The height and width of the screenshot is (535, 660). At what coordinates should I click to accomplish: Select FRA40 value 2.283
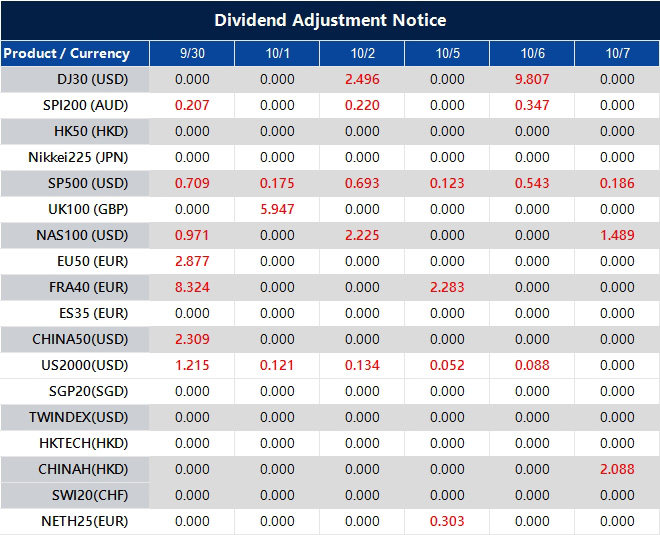point(447,287)
